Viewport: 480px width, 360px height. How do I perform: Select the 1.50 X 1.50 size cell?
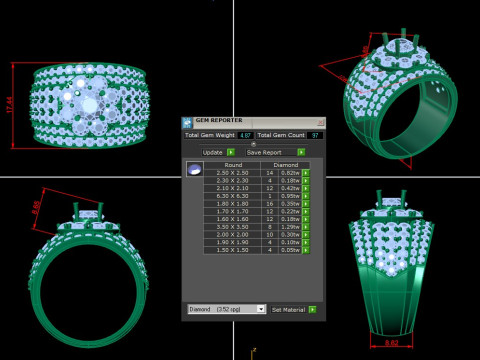(x=232, y=250)
